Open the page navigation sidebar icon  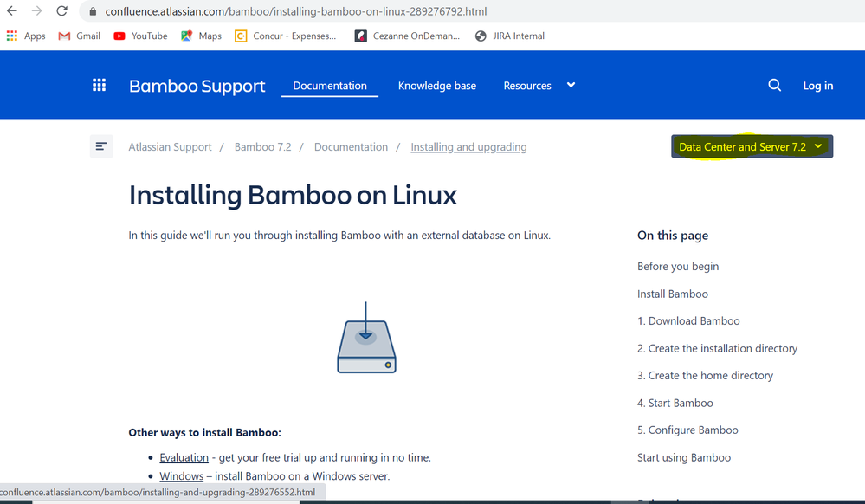tap(101, 145)
